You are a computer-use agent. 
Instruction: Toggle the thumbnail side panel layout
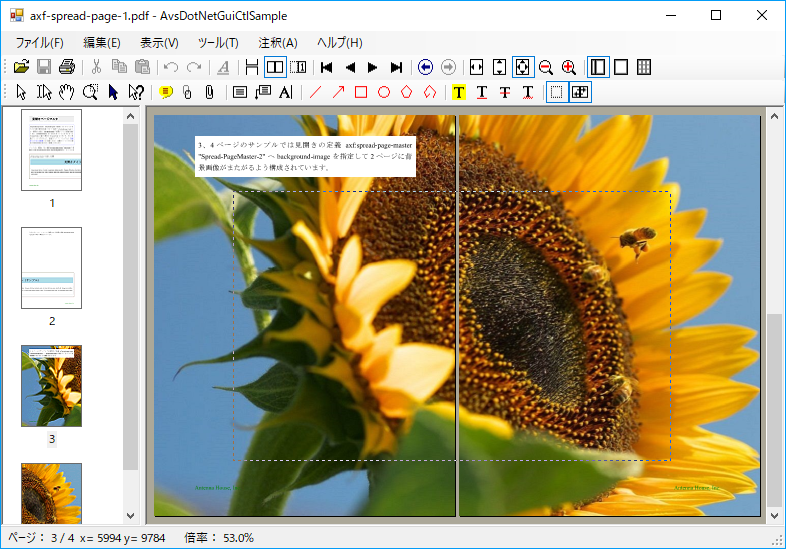click(x=598, y=67)
